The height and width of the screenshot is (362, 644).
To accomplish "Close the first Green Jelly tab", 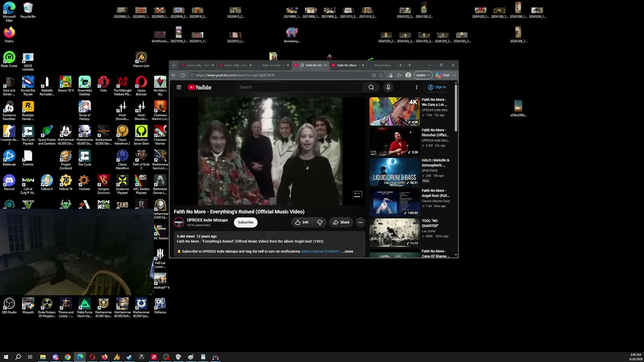I will click(x=213, y=65).
